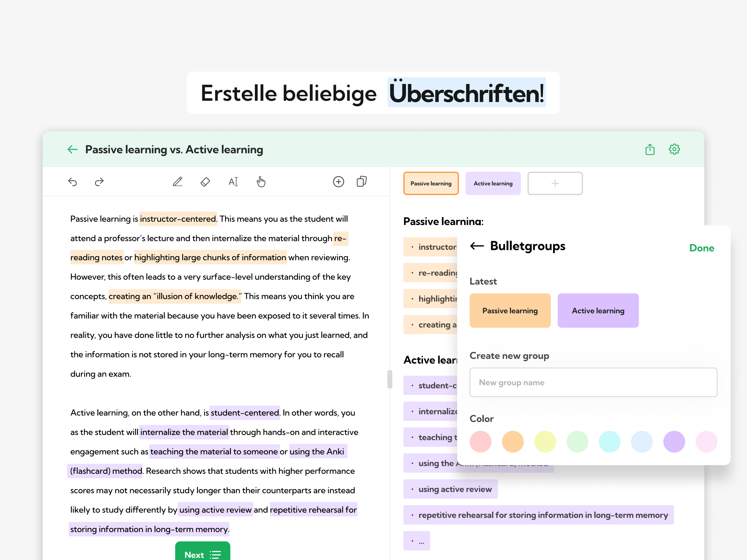Image resolution: width=747 pixels, height=560 pixels.
Task: Select the eraser tool
Action: pos(205,182)
